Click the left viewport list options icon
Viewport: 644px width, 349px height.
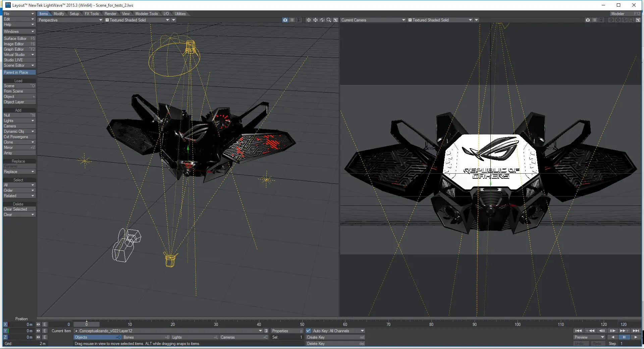point(292,20)
